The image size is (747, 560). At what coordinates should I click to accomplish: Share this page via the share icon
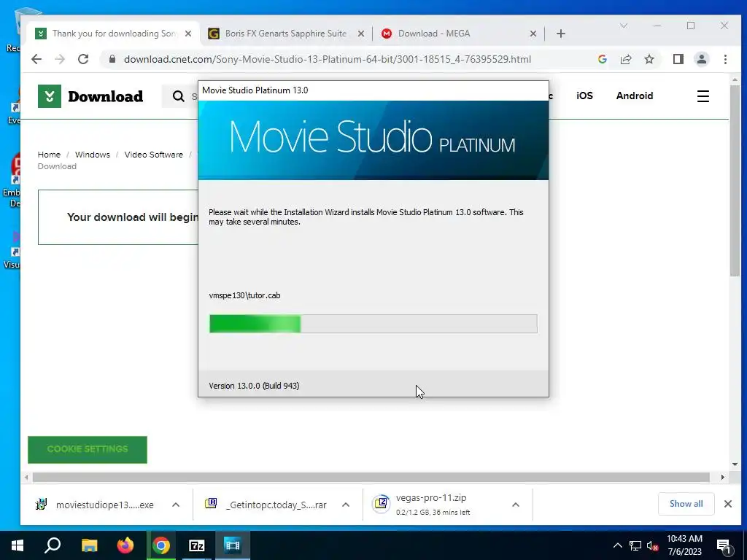coord(625,59)
